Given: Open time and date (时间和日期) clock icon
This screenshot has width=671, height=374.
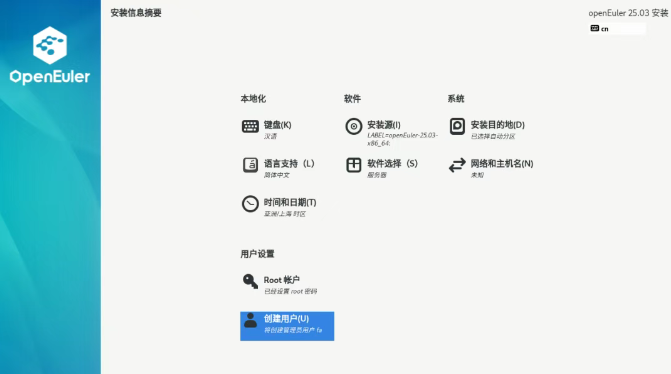Looking at the screenshot, I should 250,204.
